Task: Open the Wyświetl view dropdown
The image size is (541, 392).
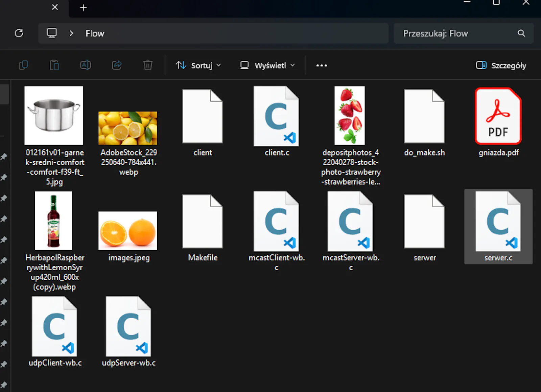Action: [267, 65]
